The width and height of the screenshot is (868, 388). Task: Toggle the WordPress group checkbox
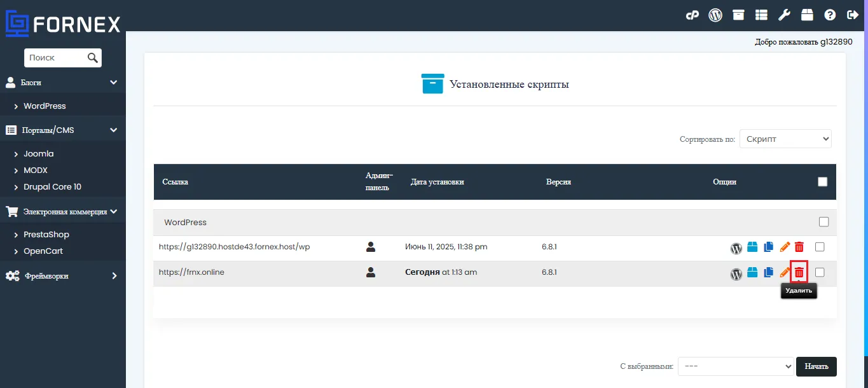[x=824, y=222]
